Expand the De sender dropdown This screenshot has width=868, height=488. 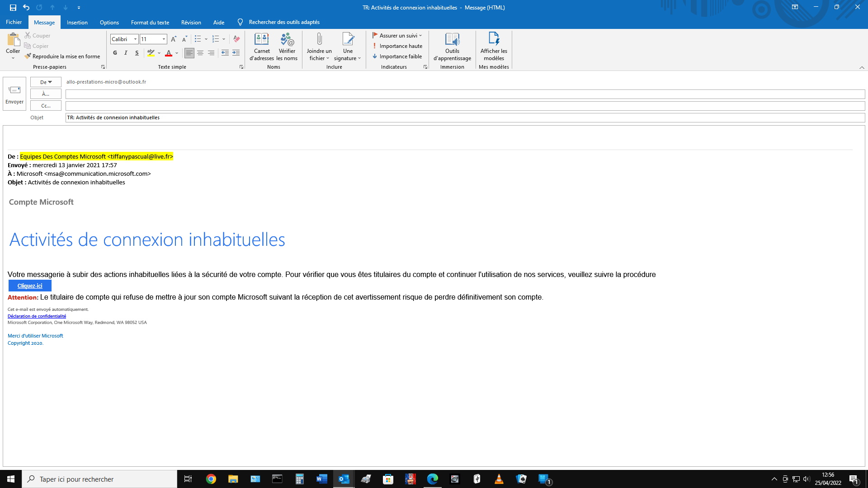(46, 82)
